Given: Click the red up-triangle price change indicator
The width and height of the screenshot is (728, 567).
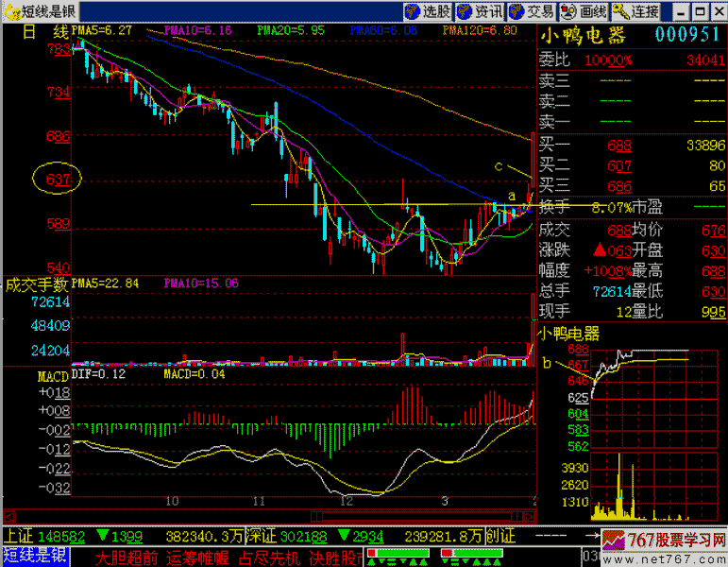Looking at the screenshot, I should [x=598, y=250].
